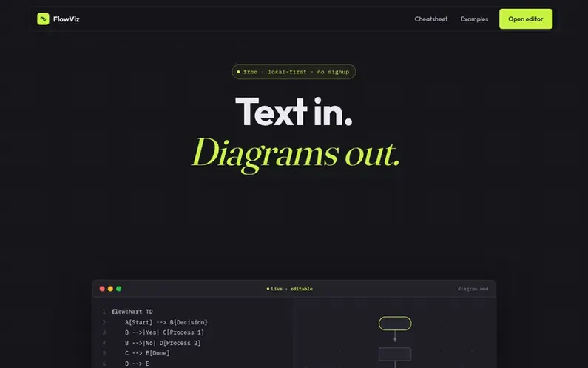Image resolution: width=588 pixels, height=368 pixels.
Task: Select the gray rectangular node in the diagram
Action: pyautogui.click(x=395, y=354)
